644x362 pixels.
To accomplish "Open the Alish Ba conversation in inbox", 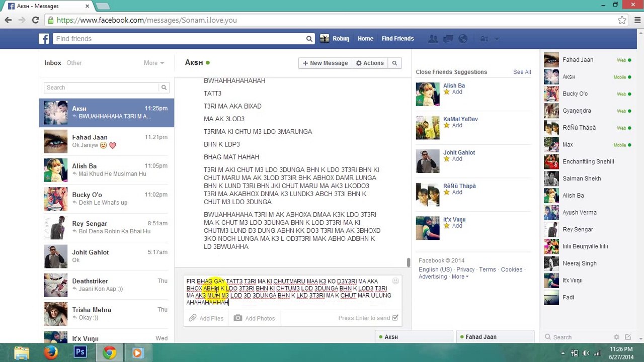I will pyautogui.click(x=107, y=170).
